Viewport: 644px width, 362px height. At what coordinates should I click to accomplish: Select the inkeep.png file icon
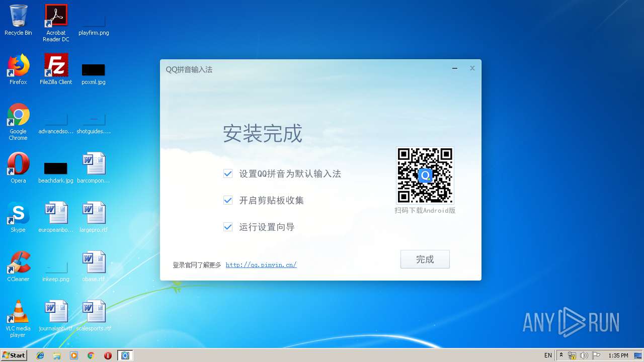click(56, 271)
